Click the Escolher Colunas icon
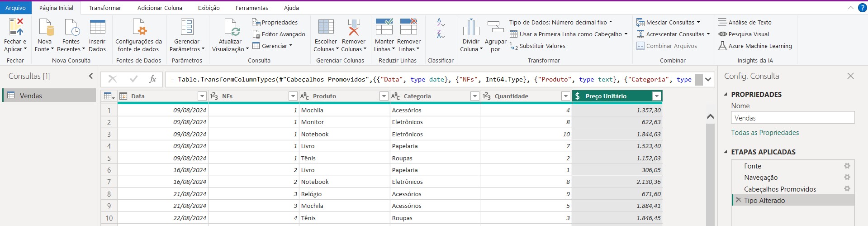This screenshot has height=226, width=868. coord(326,27)
